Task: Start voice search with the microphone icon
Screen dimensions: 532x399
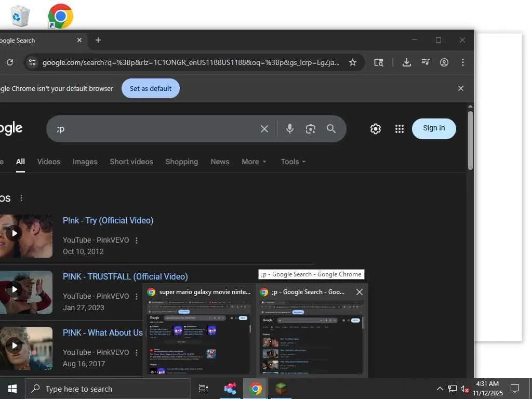Action: point(290,129)
